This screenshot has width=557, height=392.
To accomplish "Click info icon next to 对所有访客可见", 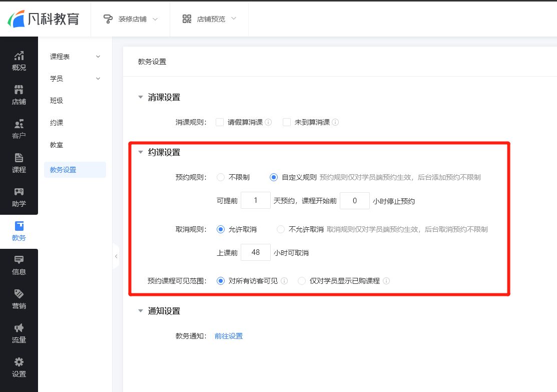I will pyautogui.click(x=284, y=281).
